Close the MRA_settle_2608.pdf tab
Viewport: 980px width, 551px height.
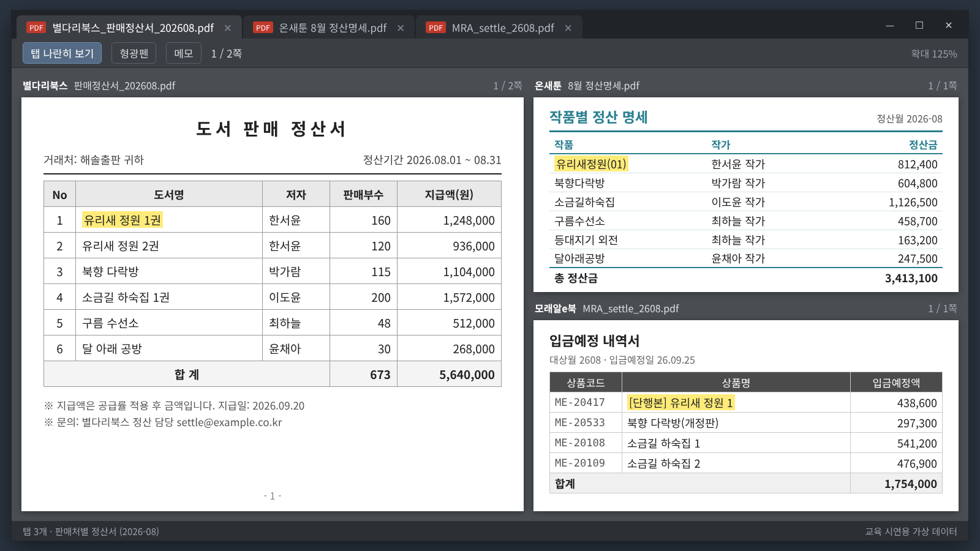[x=568, y=28]
